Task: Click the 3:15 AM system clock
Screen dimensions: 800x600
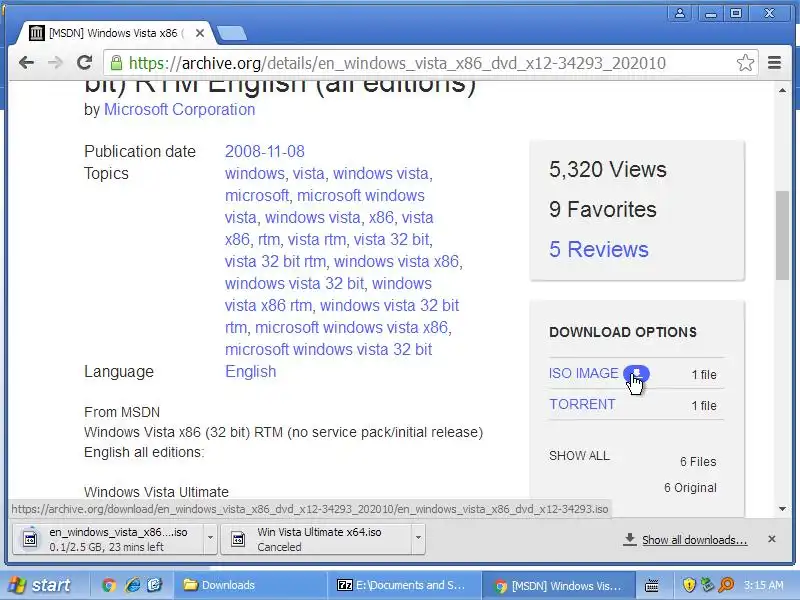Action: (764, 585)
